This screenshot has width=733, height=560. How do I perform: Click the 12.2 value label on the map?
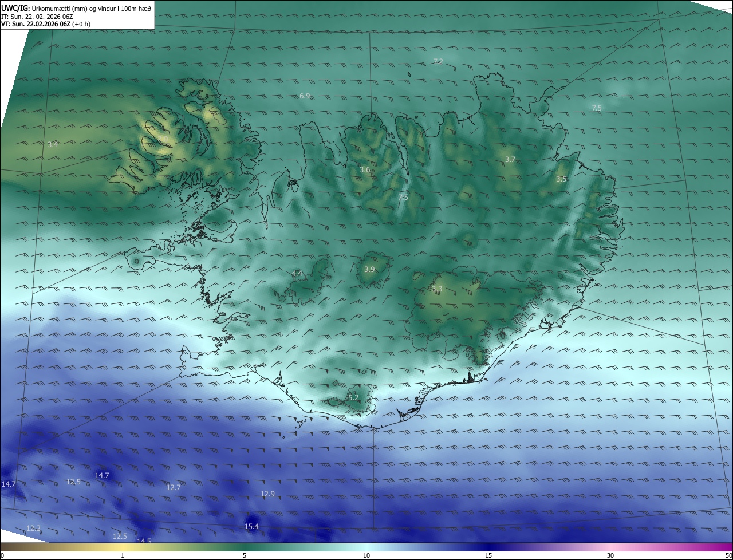point(34,528)
